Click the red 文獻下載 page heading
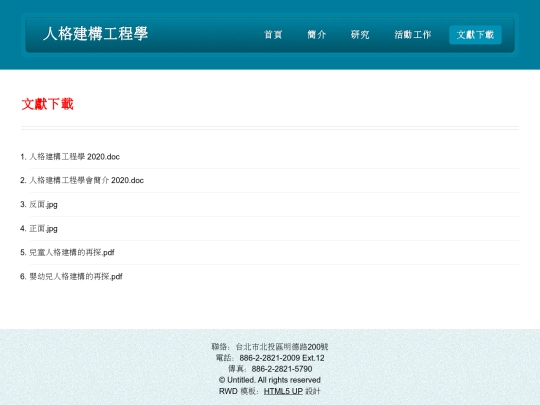Viewport: 540px width, 405px height. (48, 104)
